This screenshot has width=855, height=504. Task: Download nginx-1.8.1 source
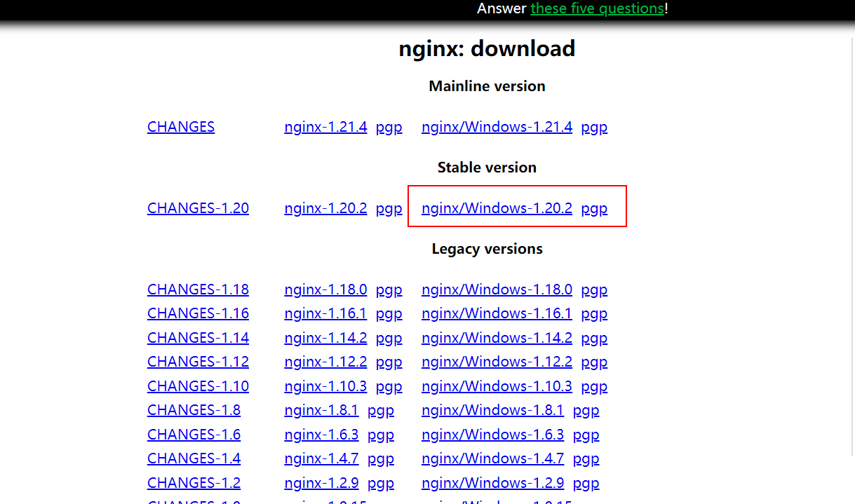click(321, 410)
